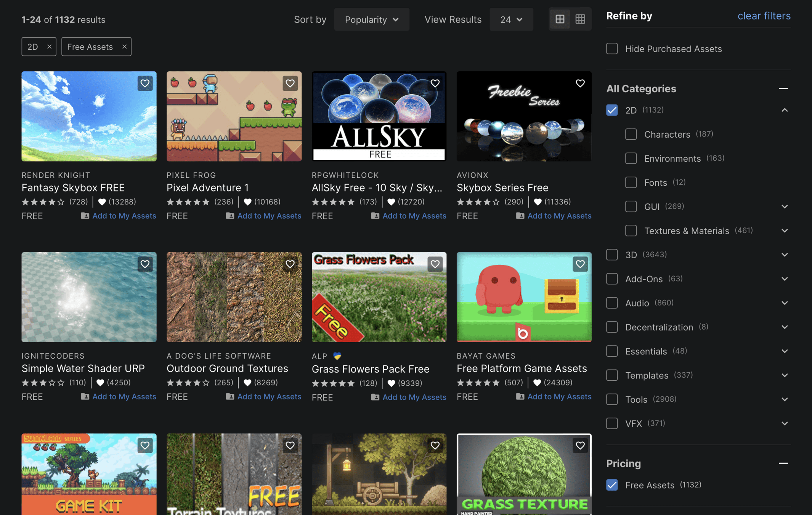The height and width of the screenshot is (515, 812).
Task: Click the clear filters link
Action: coord(764,16)
